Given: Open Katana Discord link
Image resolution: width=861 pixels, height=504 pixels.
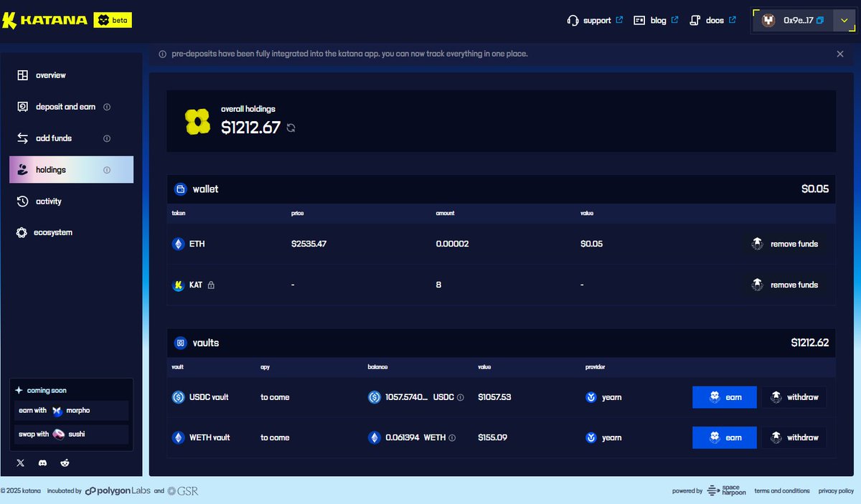Looking at the screenshot, I should point(43,463).
